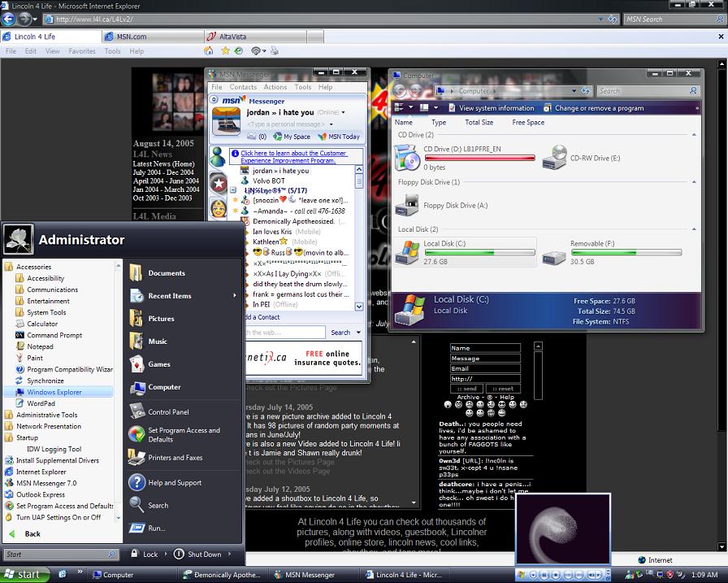Screen dimensions: 728x583
Task: Open the online status dropdown next to (Online)
Action: pyautogui.click(x=344, y=112)
